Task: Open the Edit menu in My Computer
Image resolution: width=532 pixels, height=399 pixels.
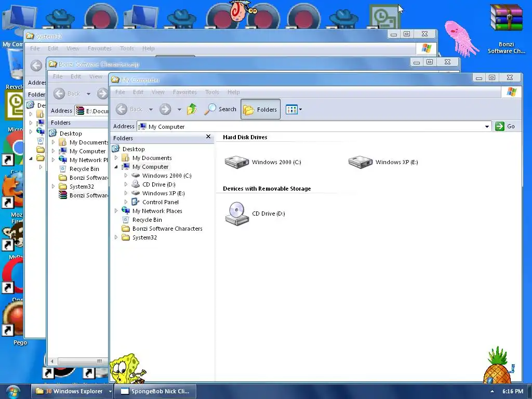Action: 138,92
